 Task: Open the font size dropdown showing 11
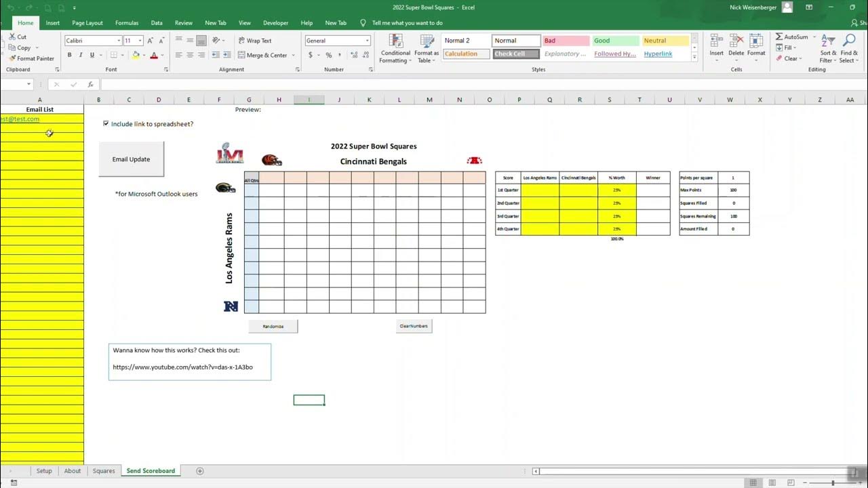[140, 41]
